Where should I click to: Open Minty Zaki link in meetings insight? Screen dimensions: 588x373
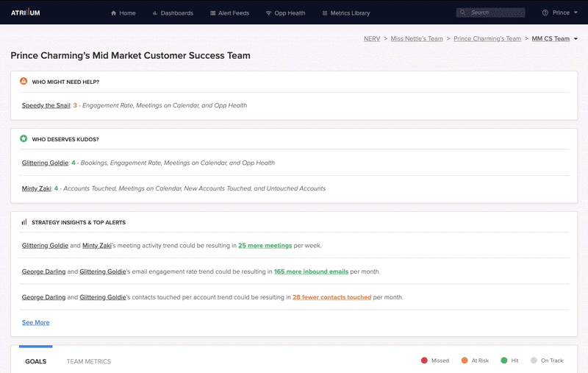97,246
